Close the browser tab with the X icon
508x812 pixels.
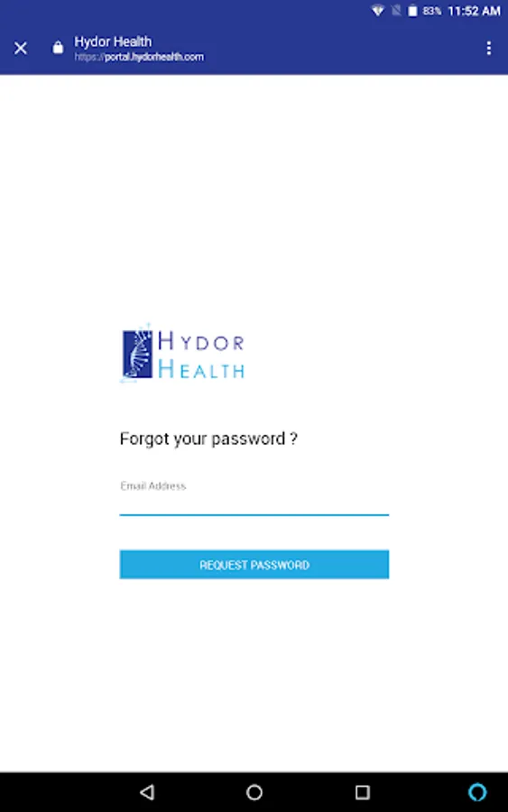coord(21,48)
